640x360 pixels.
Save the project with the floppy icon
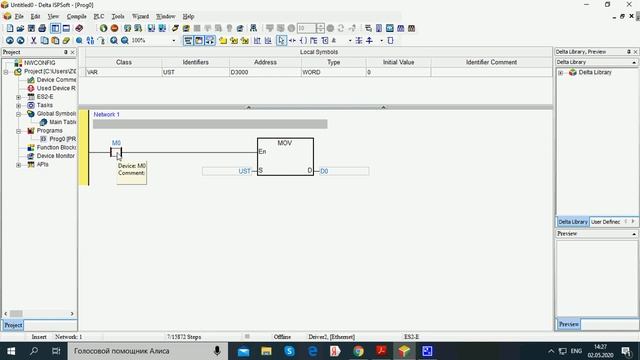31,28
